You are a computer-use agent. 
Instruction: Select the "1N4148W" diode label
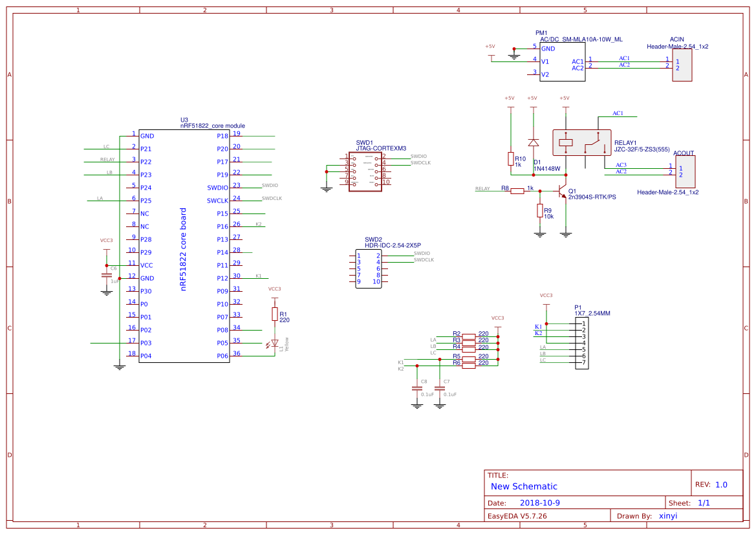point(546,169)
